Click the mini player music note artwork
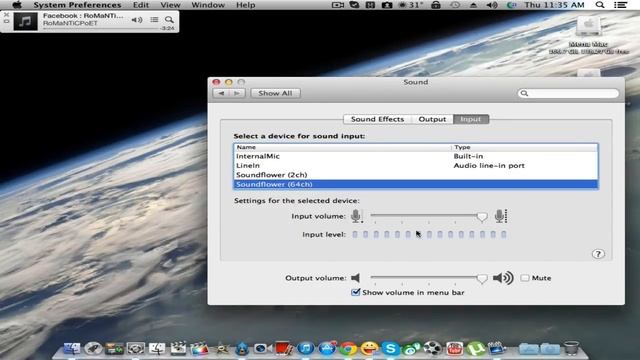The image size is (640, 360). tap(25, 21)
